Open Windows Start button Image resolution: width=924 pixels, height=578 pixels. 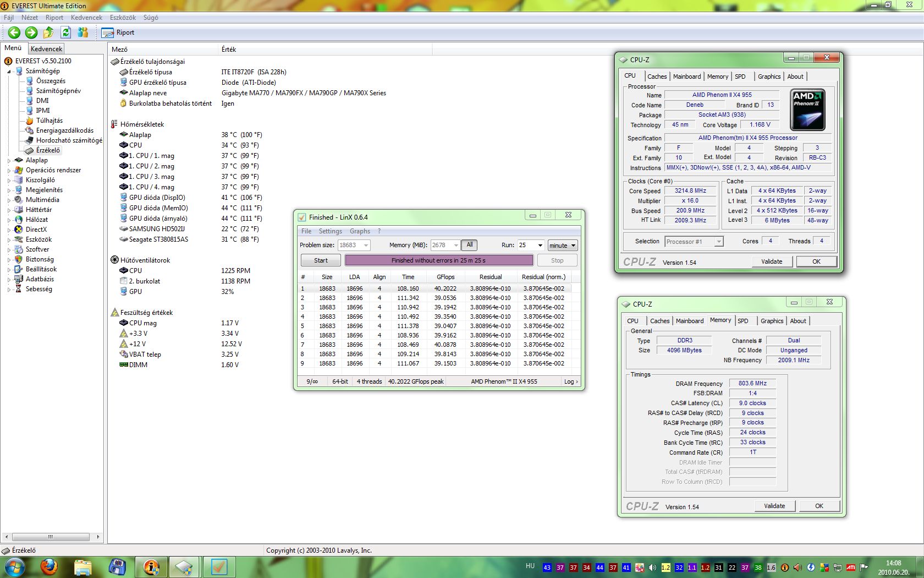click(x=14, y=566)
